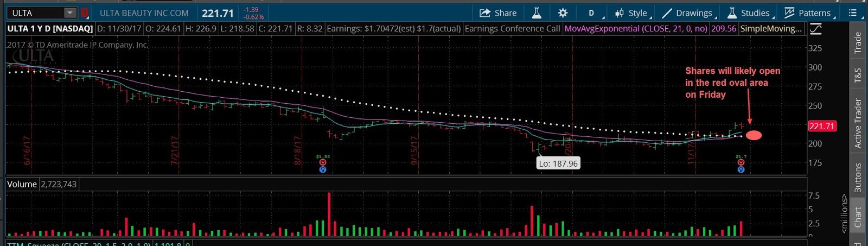Click the ULTA symbol input field

(35, 13)
